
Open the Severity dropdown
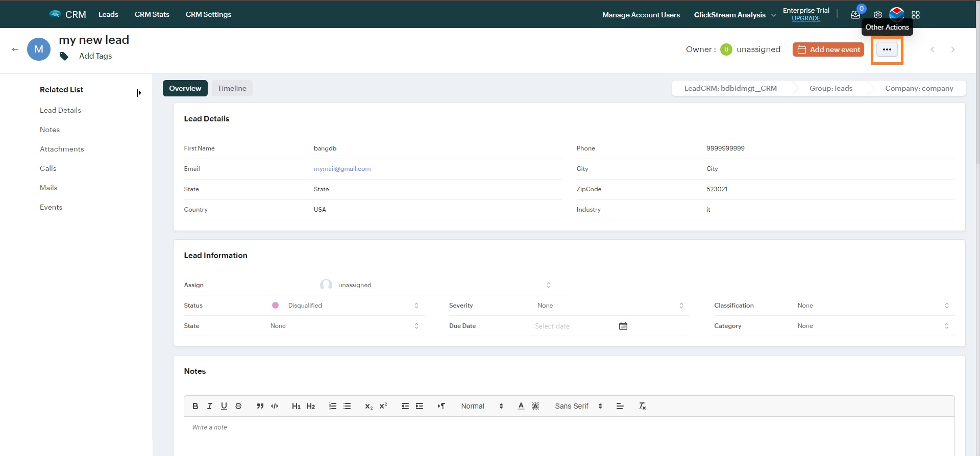pos(610,306)
